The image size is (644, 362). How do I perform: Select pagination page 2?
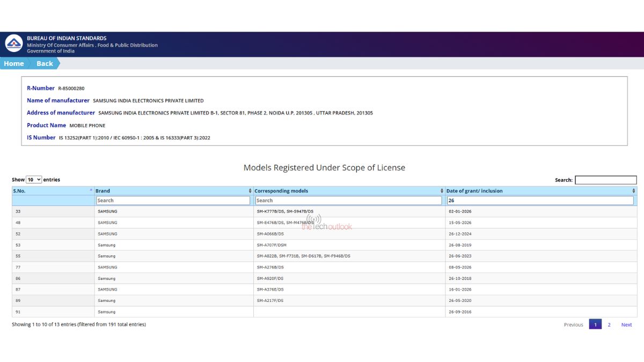pos(609,324)
